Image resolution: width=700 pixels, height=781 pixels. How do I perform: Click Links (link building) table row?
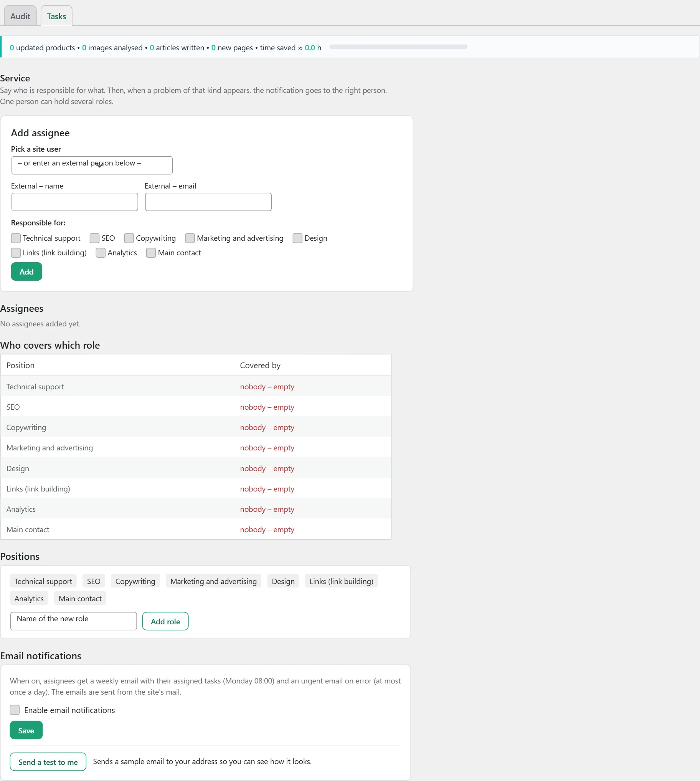[x=196, y=489]
